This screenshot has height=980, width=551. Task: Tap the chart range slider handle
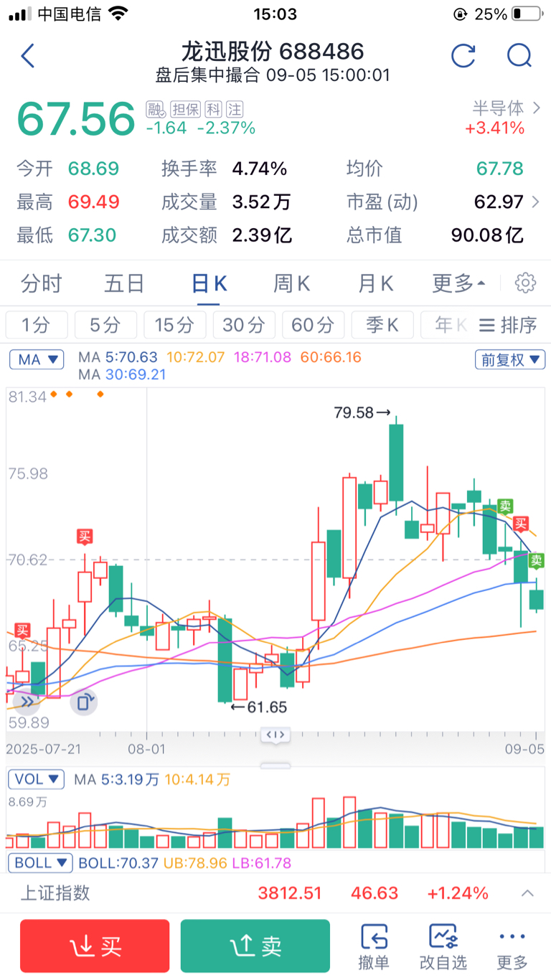276,735
